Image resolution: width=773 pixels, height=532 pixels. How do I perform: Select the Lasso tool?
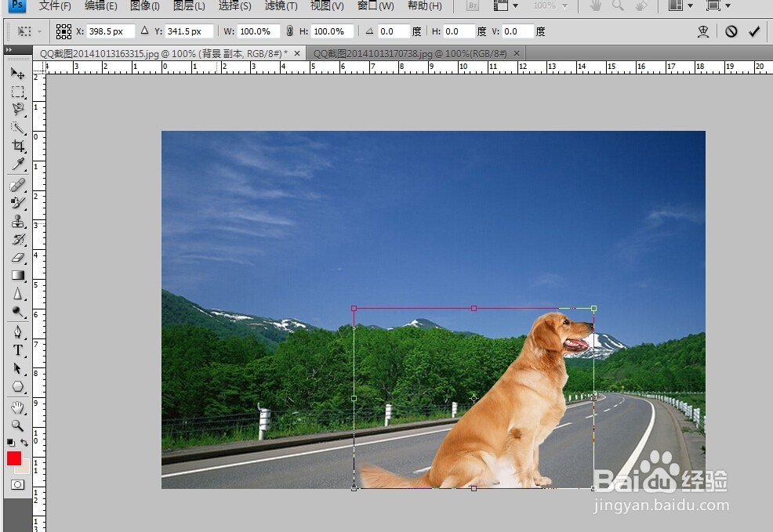pyautogui.click(x=18, y=110)
